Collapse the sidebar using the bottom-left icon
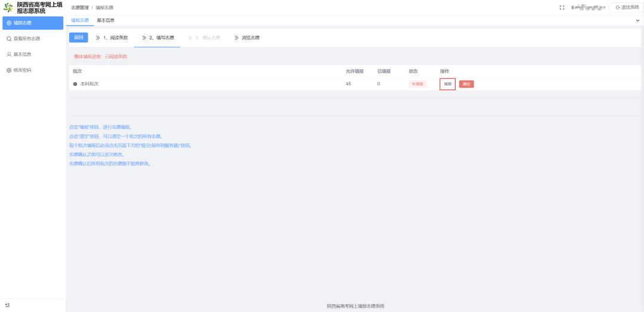 point(7,305)
